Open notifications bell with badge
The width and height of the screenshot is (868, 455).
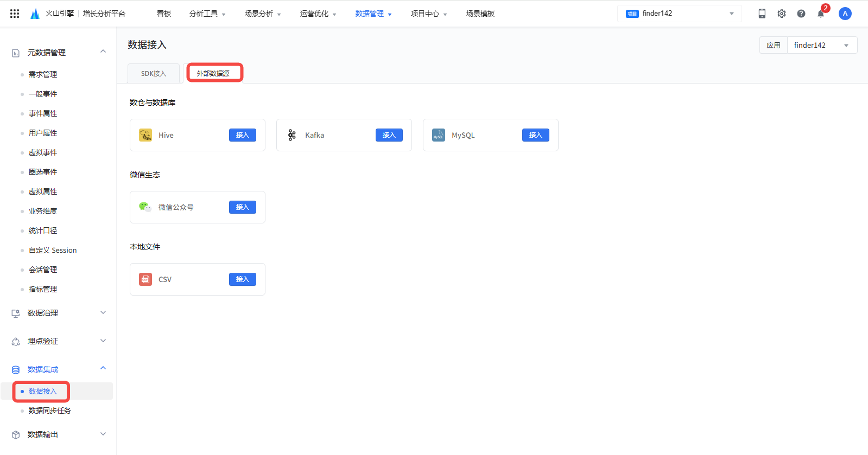(x=821, y=14)
